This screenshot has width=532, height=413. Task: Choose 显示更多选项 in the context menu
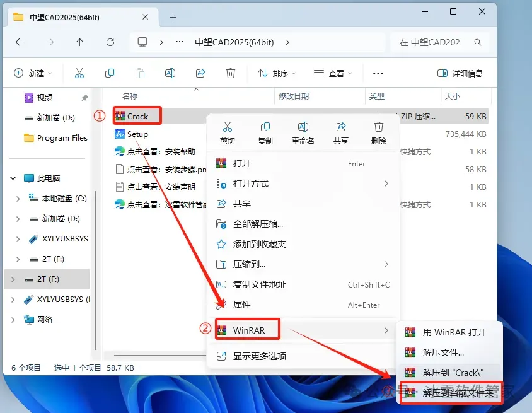point(303,356)
